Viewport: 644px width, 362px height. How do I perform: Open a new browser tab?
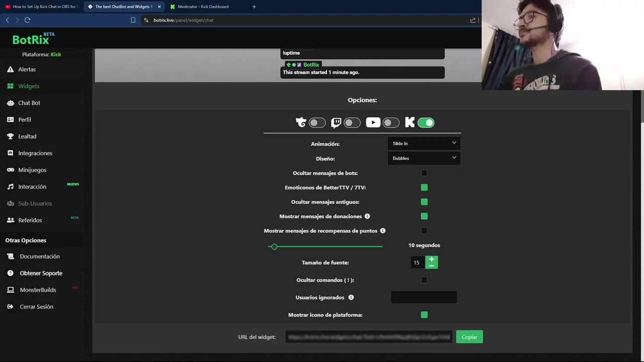pyautogui.click(x=254, y=7)
